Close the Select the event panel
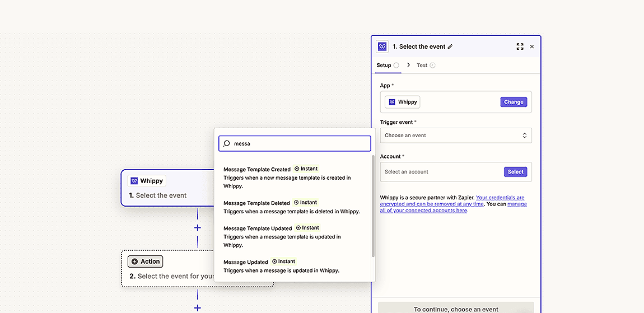Image resolution: width=644 pixels, height=313 pixels. coord(532,46)
